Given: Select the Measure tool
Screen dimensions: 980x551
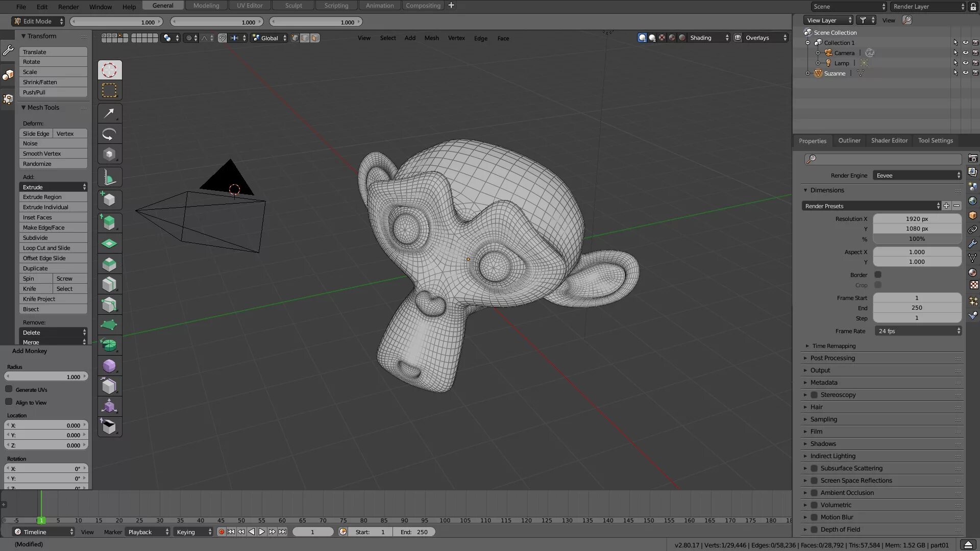Looking at the screenshot, I should (x=109, y=178).
